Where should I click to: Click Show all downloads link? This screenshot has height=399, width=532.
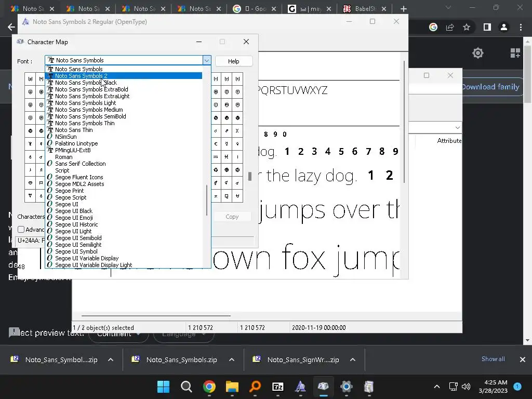point(493,359)
